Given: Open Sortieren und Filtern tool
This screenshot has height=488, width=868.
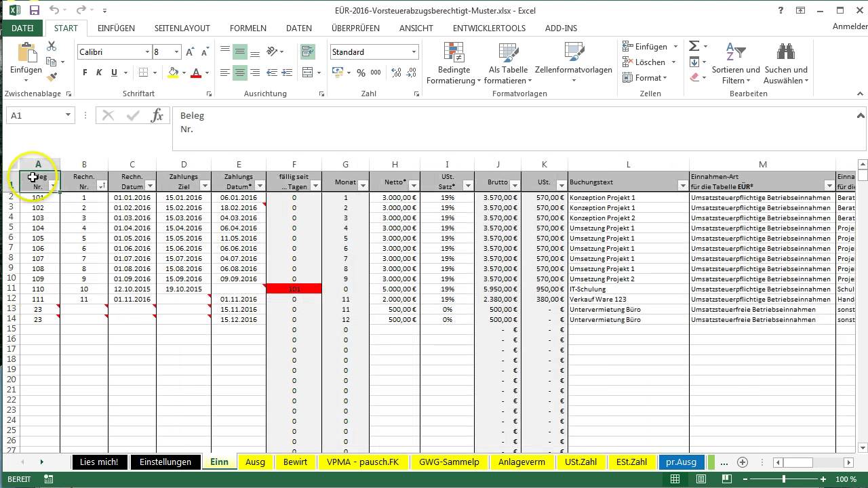Looking at the screenshot, I should (x=736, y=64).
